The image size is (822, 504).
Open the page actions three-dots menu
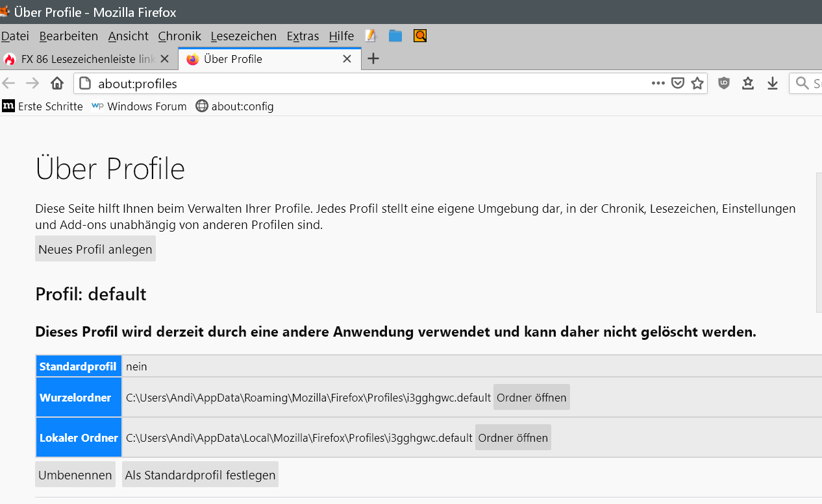tap(658, 84)
